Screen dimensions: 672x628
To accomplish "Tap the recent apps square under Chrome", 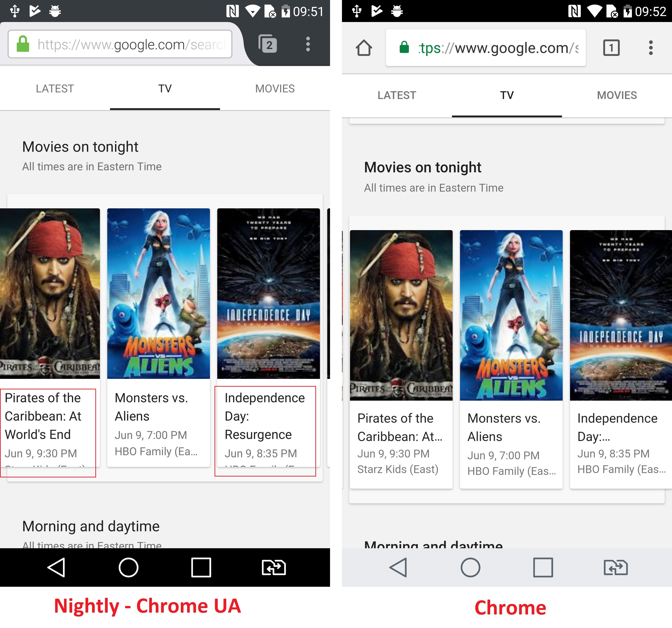I will point(543,567).
